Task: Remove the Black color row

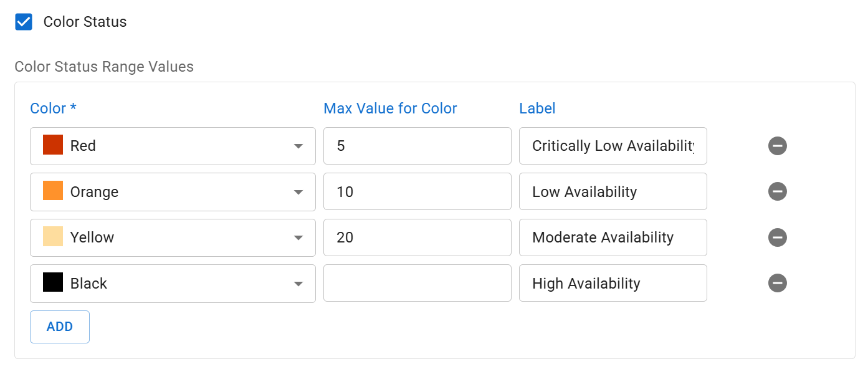Action: 777,283
